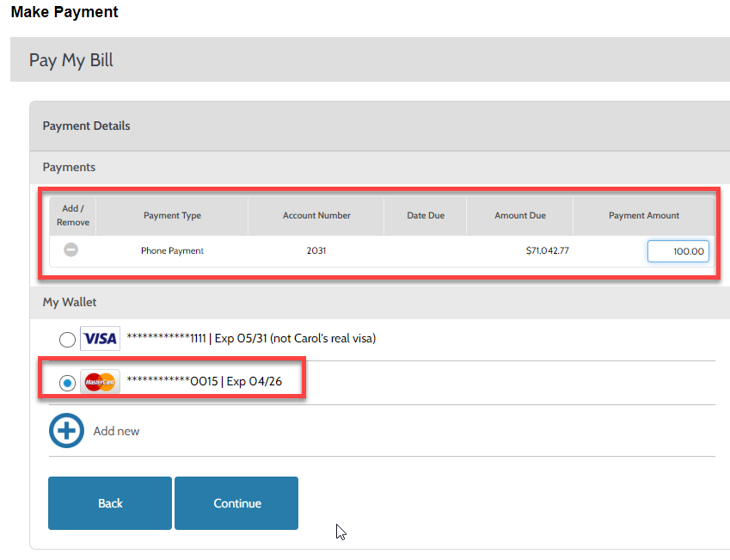The image size is (730, 560).
Task: Click the Visa card logo
Action: click(x=100, y=338)
